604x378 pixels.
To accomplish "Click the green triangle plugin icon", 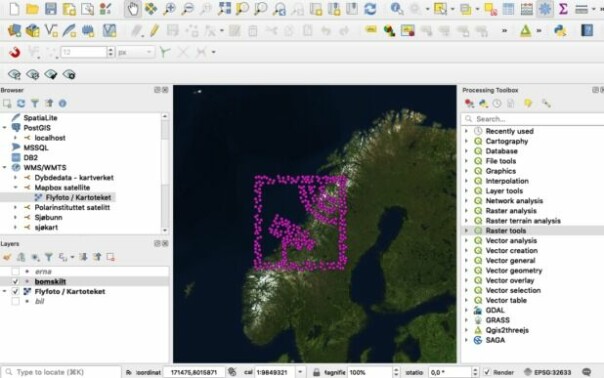I will pyautogui.click(x=525, y=30).
